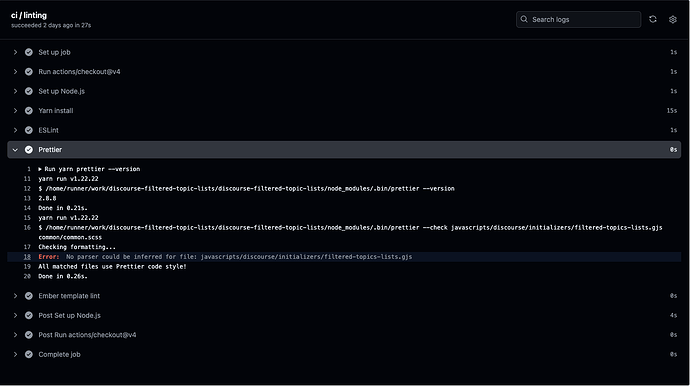Expand the Post Set up Node.js step
Screen dimensions: 690x386
15,315
